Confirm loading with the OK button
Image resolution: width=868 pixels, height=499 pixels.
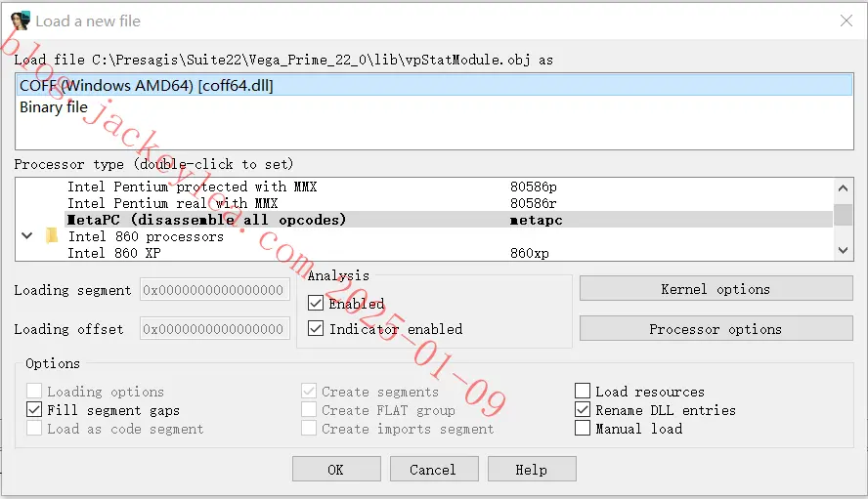pyautogui.click(x=336, y=469)
